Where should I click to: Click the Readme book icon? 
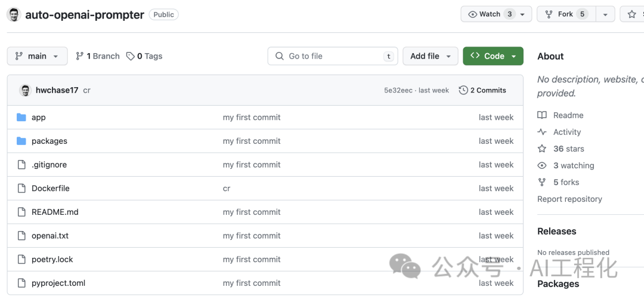pyautogui.click(x=542, y=115)
